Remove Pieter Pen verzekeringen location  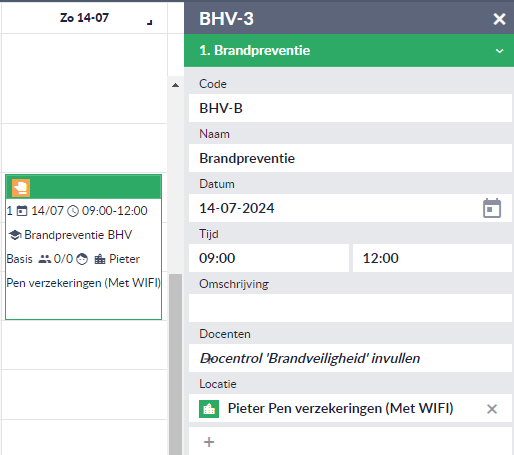[492, 409]
